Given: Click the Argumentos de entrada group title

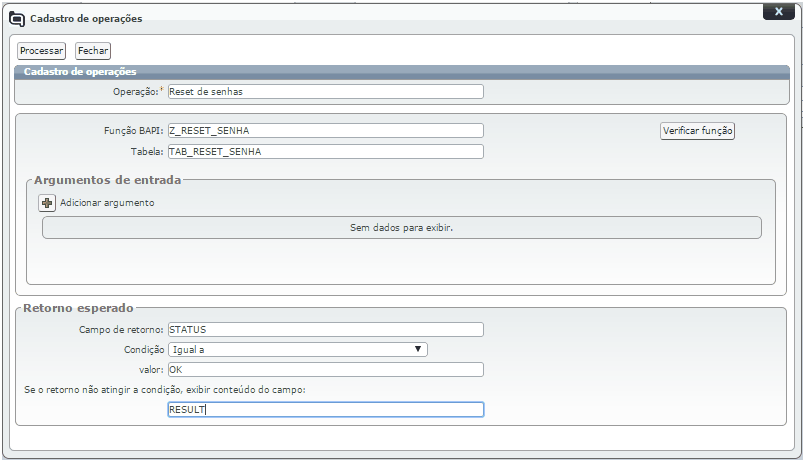Looking at the screenshot, I should pyautogui.click(x=108, y=180).
